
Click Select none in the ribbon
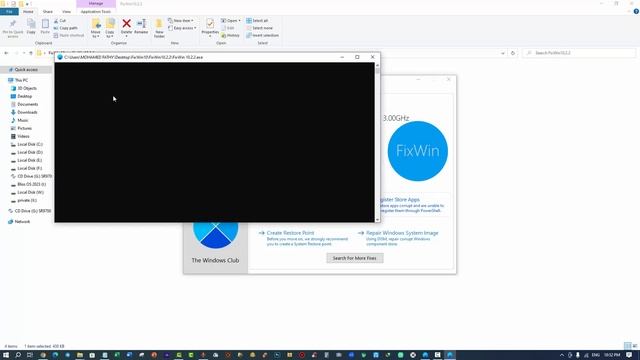click(260, 28)
